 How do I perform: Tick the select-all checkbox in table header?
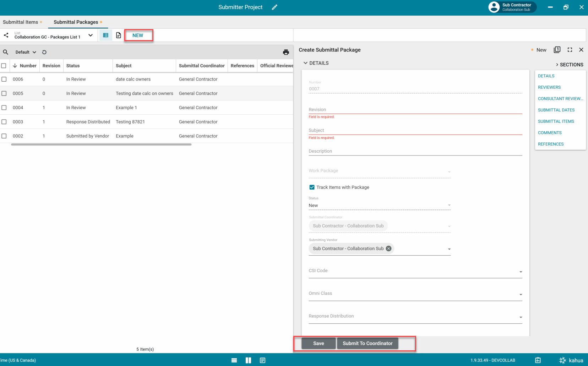point(4,66)
